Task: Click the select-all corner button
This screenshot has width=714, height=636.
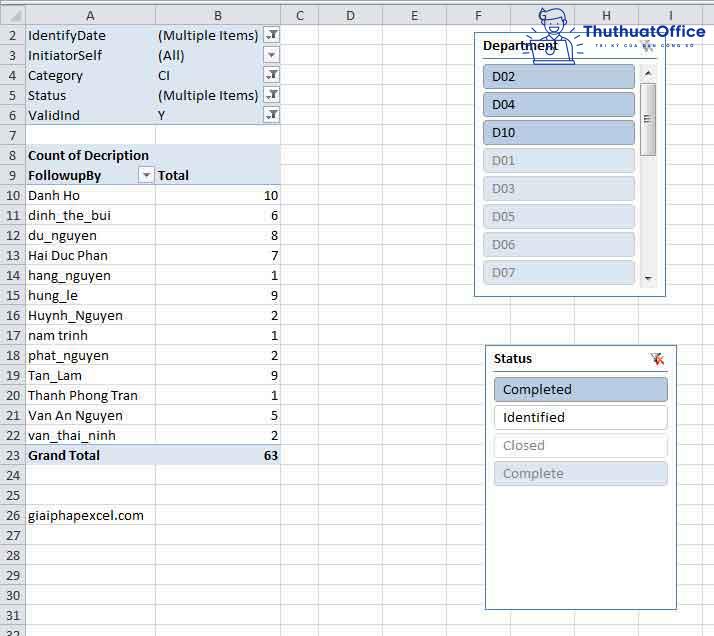Action: pos(13,15)
